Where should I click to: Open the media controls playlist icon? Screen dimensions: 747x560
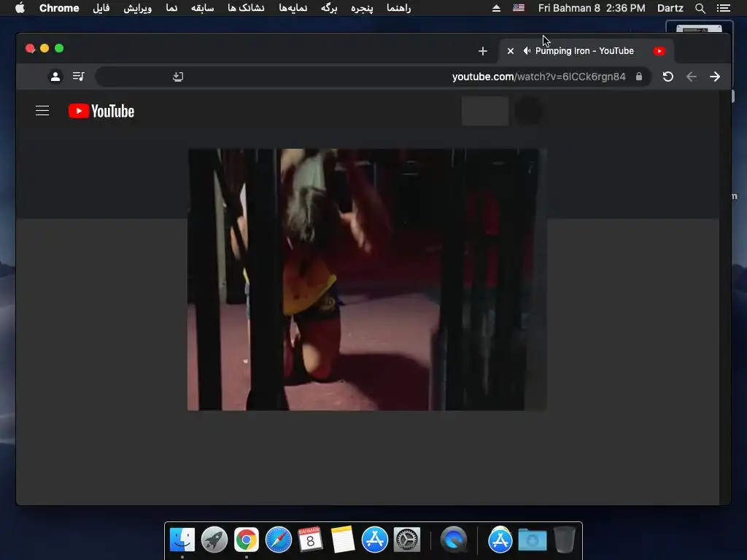(x=79, y=76)
